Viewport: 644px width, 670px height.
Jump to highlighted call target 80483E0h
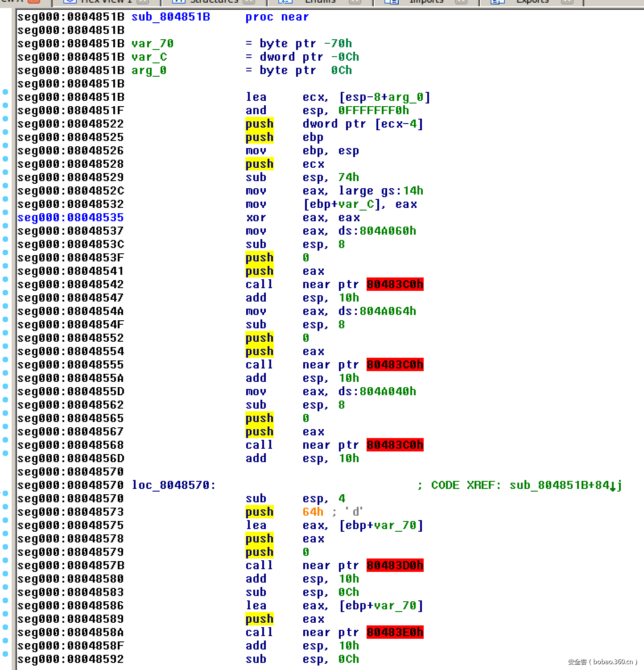(394, 632)
